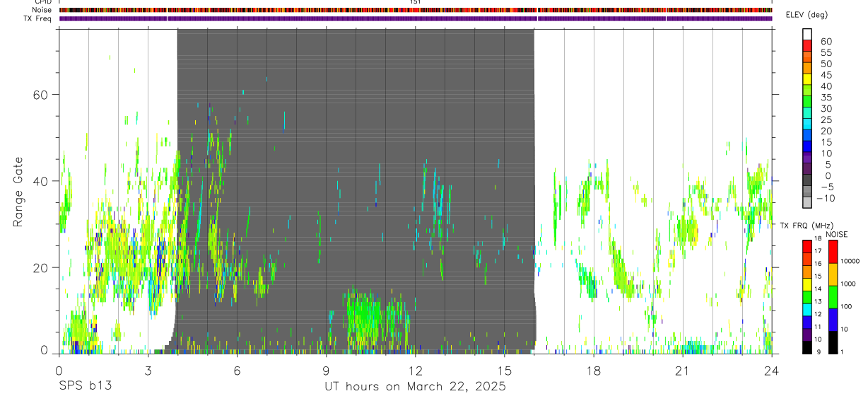Click the '25' label on ELEV color bar

(825, 120)
